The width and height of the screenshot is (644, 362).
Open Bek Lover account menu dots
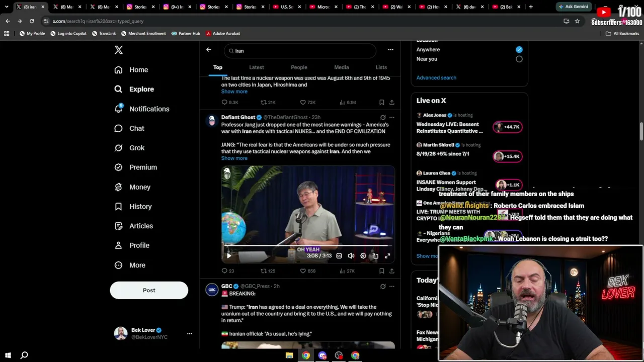(x=190, y=333)
